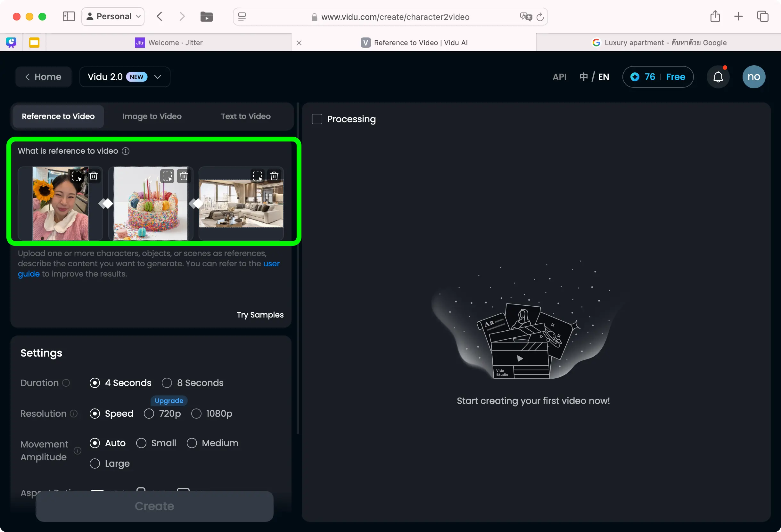Image resolution: width=781 pixels, height=532 pixels.
Task: Click selection icon on birthday cake image
Action: [x=167, y=176]
